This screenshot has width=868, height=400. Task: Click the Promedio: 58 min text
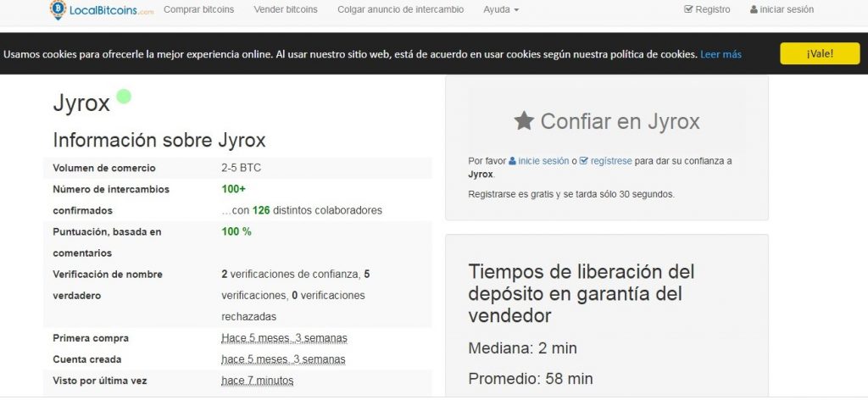531,379
